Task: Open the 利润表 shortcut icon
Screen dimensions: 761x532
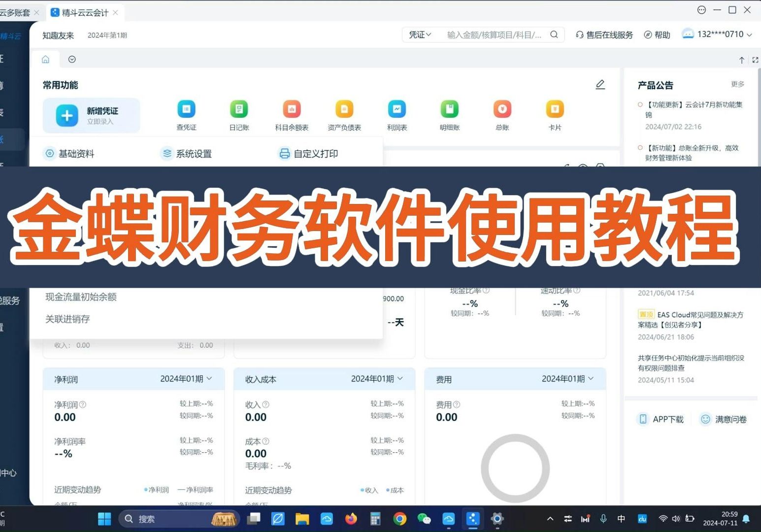Action: click(397, 109)
